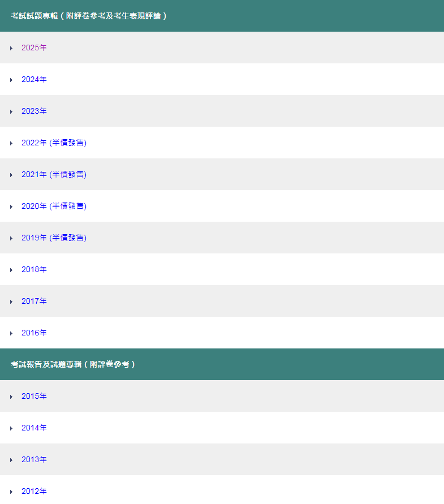Click the 考試報告及試題專輯 section header
The image size is (444, 504).
coord(73,365)
